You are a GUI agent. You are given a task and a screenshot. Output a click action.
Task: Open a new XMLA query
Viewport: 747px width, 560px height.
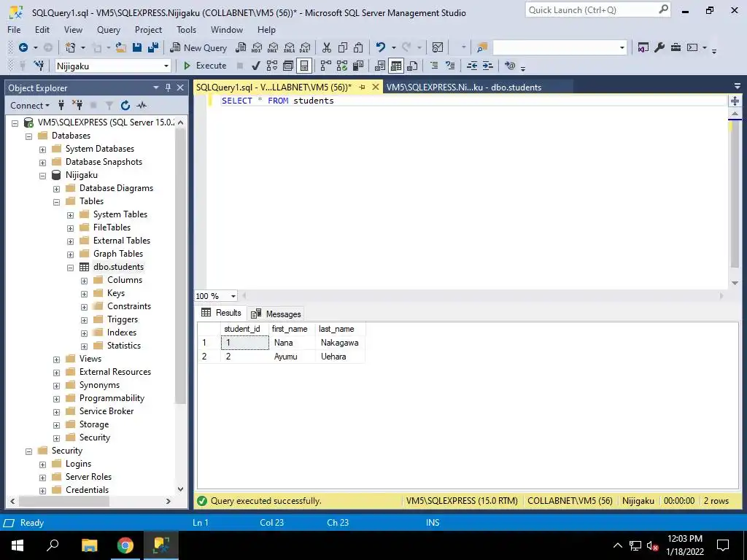point(289,47)
